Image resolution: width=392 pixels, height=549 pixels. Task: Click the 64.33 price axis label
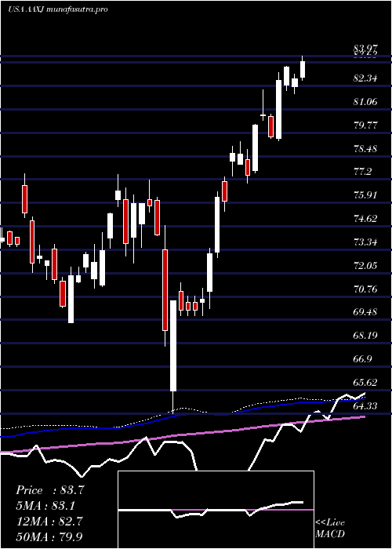coord(365,405)
